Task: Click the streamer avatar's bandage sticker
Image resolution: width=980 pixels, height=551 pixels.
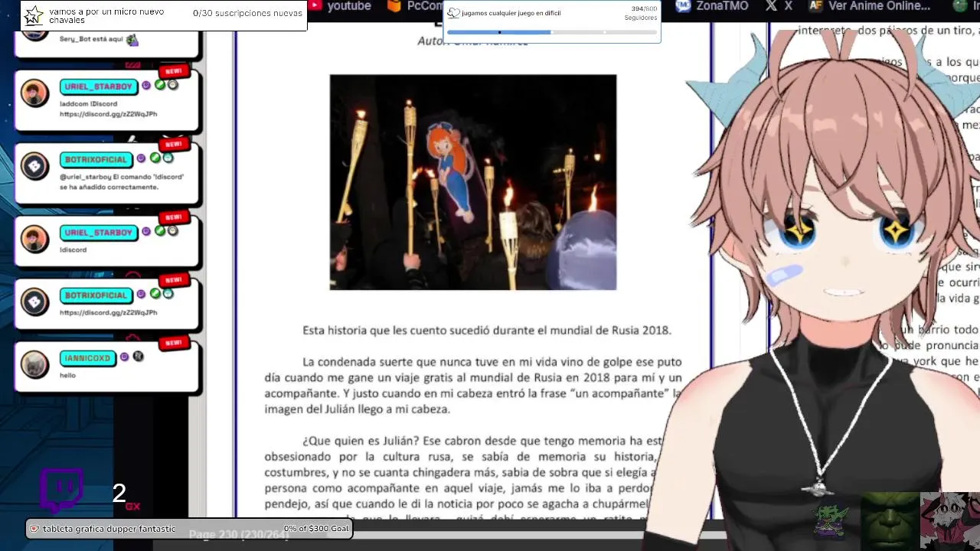Action: pyautogui.click(x=784, y=275)
